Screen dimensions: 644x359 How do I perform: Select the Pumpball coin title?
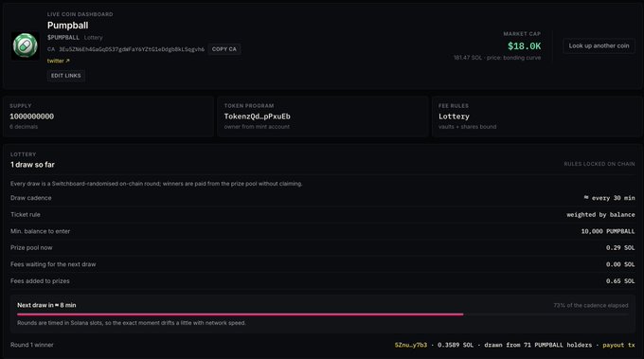tap(68, 26)
